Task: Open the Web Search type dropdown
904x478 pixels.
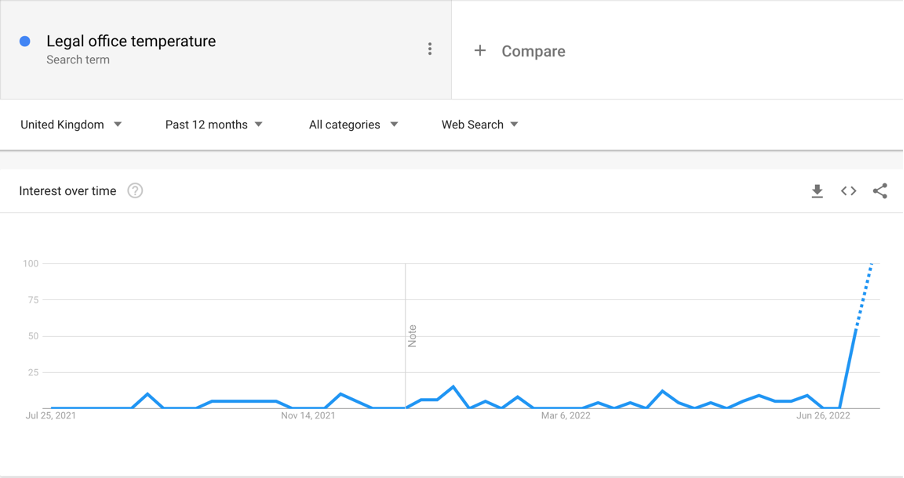Action: point(480,125)
